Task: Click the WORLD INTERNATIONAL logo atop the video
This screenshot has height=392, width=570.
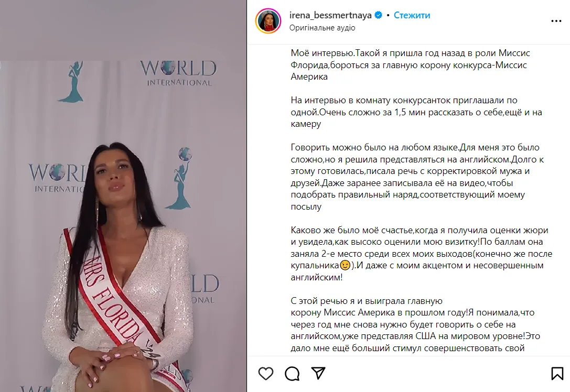Action: (x=178, y=73)
